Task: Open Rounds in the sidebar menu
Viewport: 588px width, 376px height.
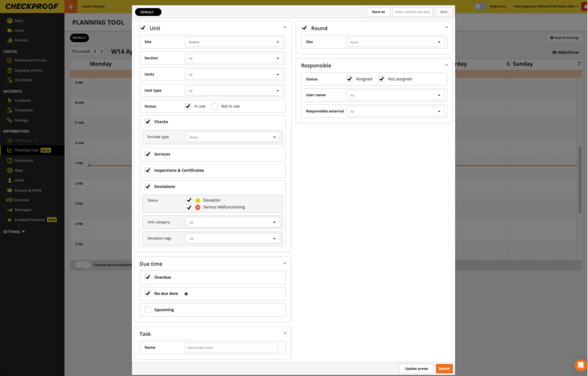Action: tap(21, 40)
